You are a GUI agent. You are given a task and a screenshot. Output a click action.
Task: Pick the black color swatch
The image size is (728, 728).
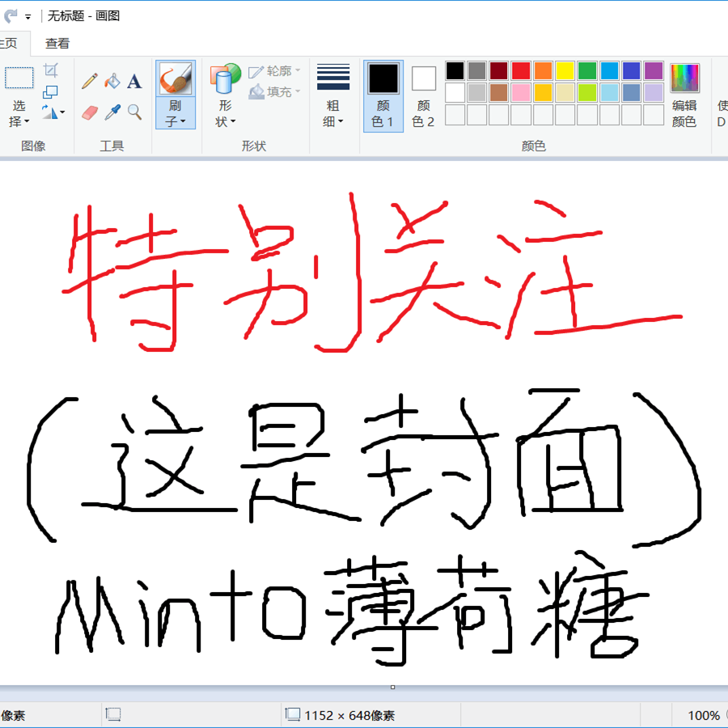click(455, 71)
